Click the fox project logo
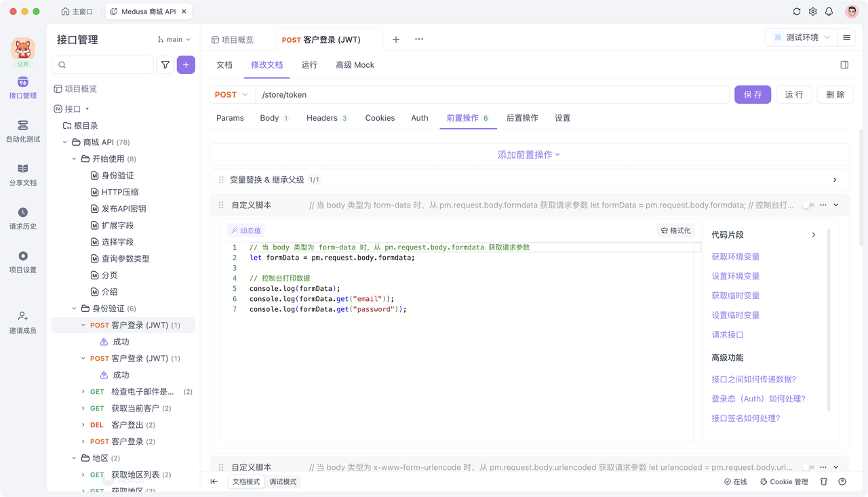 tap(23, 48)
